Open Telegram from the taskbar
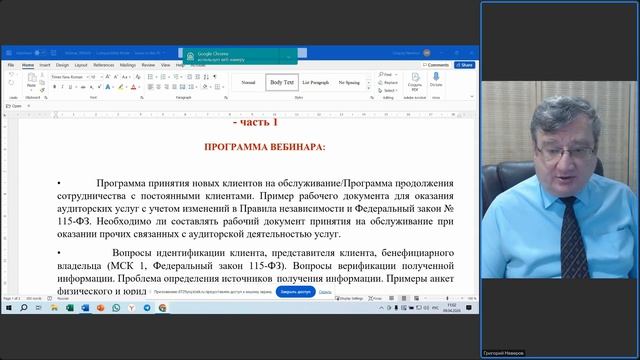 point(147,308)
